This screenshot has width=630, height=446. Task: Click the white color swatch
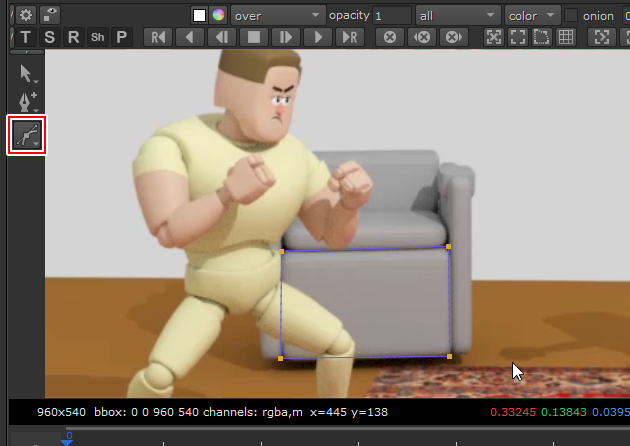[199, 16]
